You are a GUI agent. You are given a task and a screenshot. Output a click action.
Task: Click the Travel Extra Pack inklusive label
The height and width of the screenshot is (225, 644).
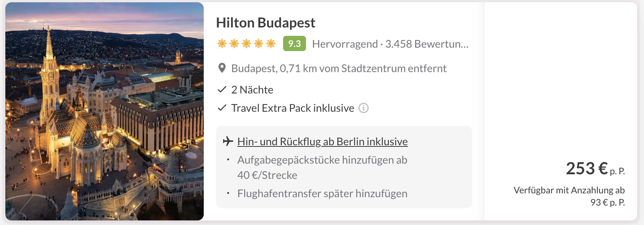[x=293, y=108]
